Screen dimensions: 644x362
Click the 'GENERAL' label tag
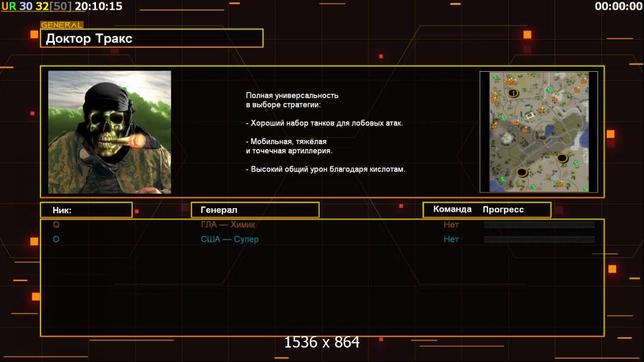[62, 25]
